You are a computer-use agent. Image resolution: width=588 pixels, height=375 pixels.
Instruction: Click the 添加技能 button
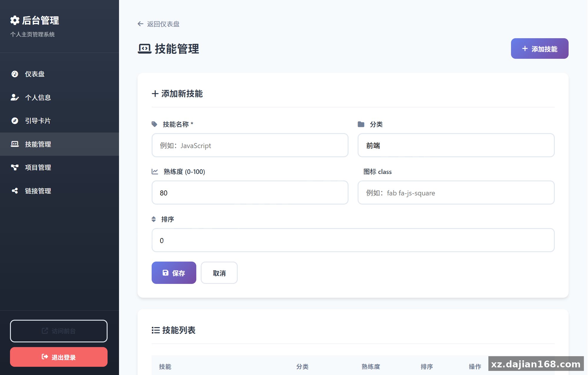[540, 48]
